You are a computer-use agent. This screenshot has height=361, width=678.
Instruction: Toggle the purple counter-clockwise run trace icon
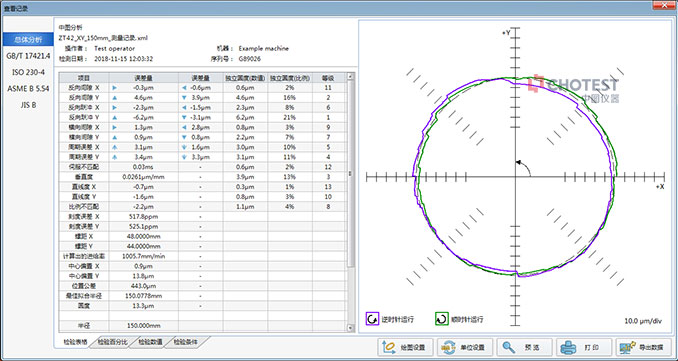(x=372, y=319)
